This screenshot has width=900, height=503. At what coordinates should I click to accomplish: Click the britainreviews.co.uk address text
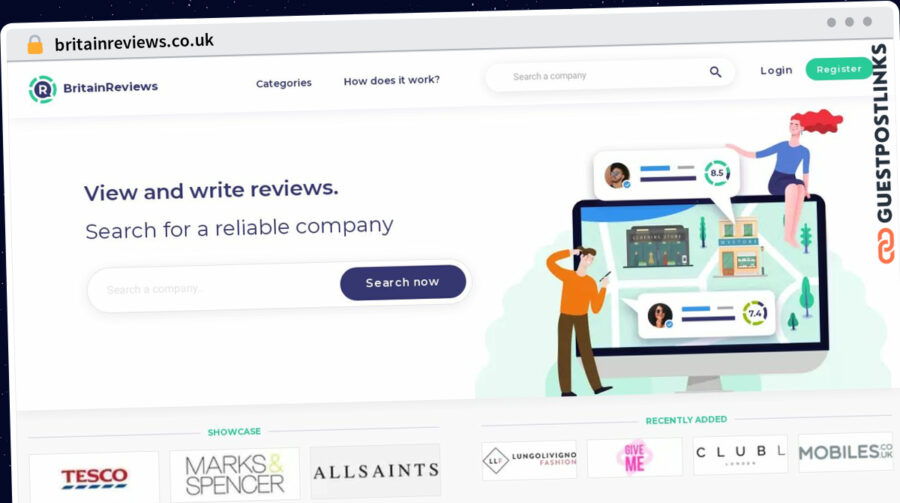click(134, 42)
